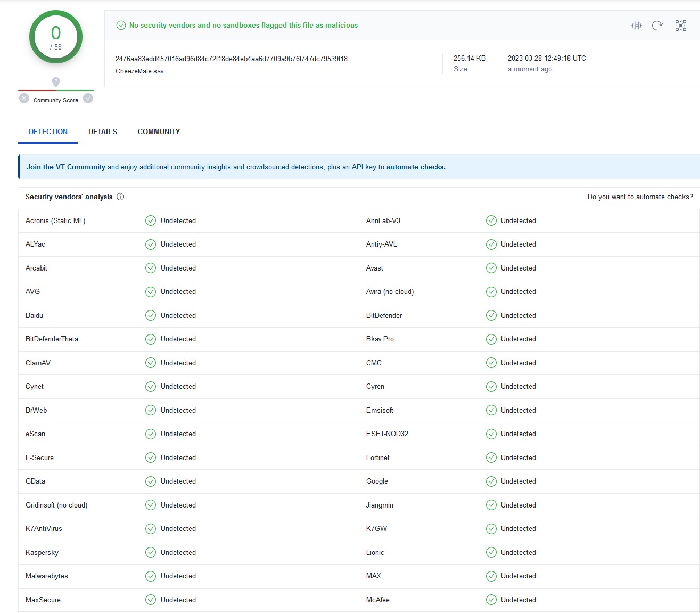Click the K7GW undetected check icon
The height and width of the screenshot is (613, 700).
click(x=491, y=529)
